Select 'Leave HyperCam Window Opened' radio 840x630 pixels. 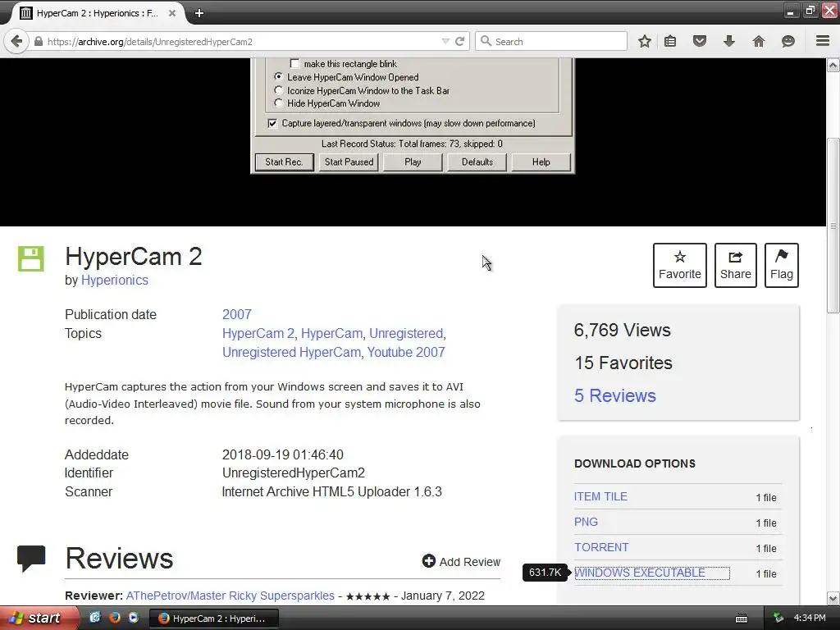tap(278, 76)
